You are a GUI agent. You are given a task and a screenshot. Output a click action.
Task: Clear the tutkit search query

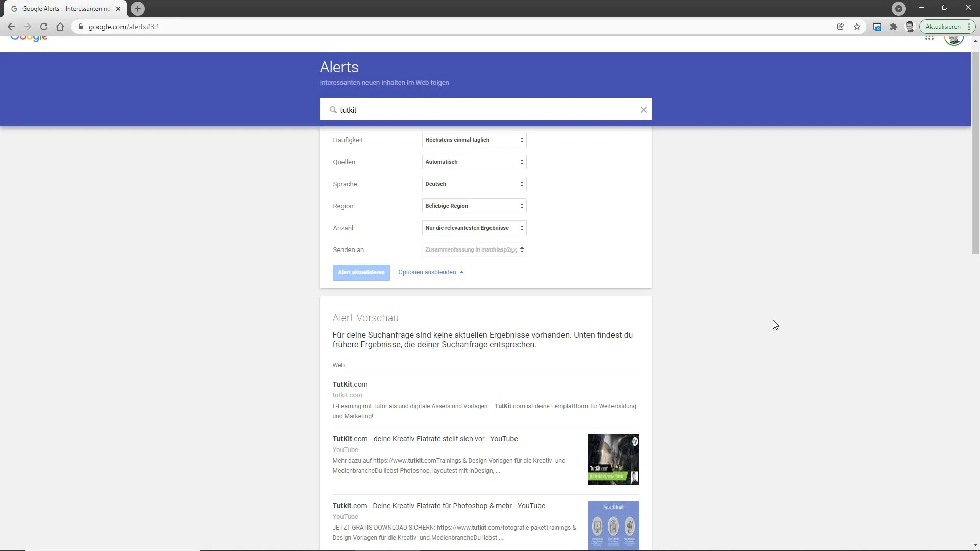[643, 110]
